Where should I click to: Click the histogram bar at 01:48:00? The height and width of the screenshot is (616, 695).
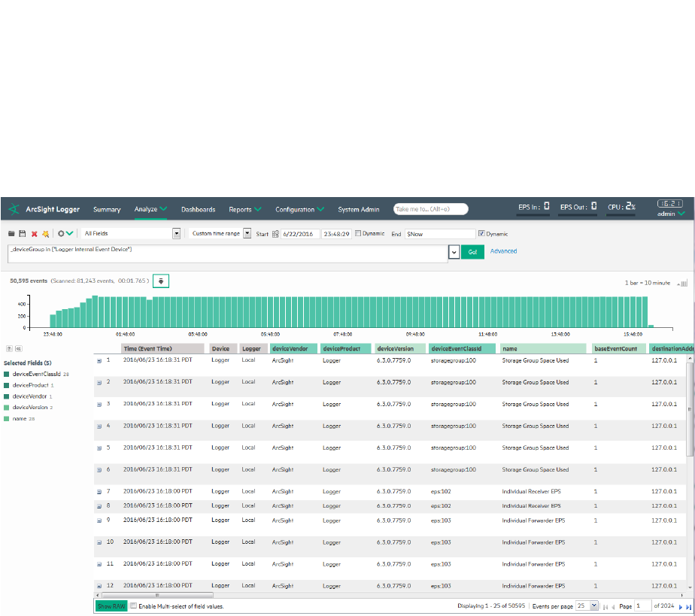126,312
